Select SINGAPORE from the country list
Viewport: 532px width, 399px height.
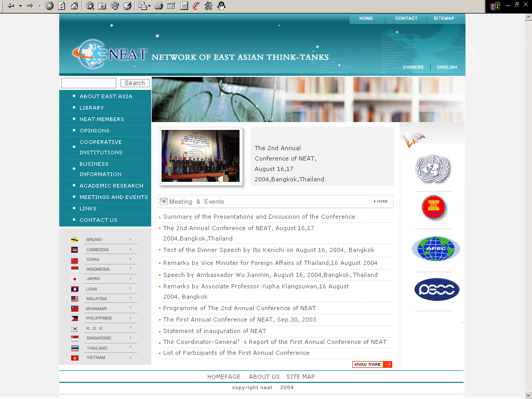[99, 338]
